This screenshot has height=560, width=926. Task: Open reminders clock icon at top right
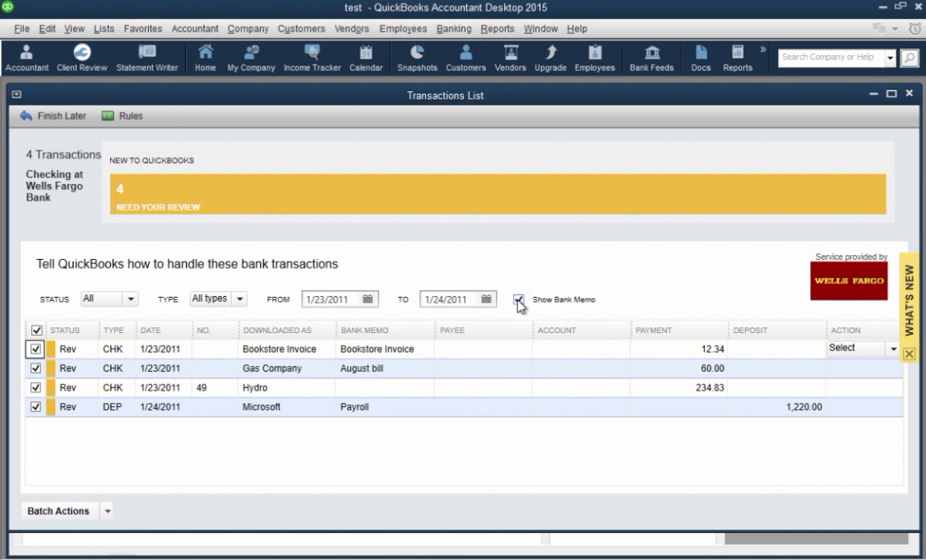coord(914,28)
